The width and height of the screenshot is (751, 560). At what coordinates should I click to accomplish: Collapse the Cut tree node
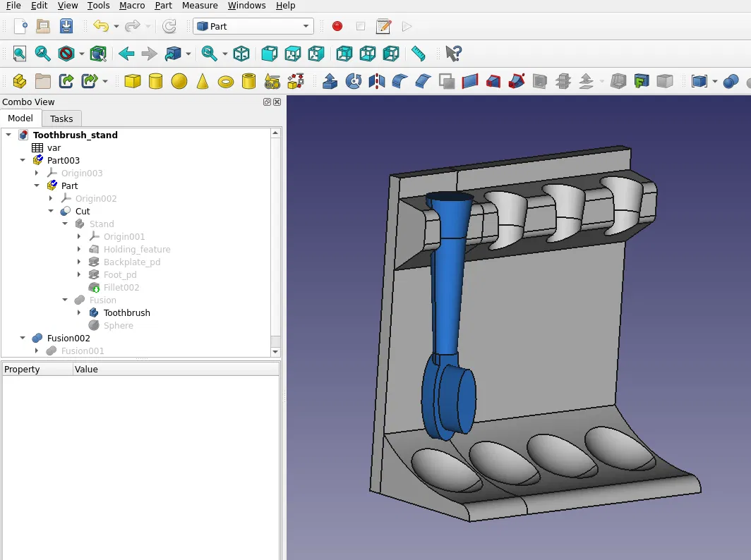point(51,211)
